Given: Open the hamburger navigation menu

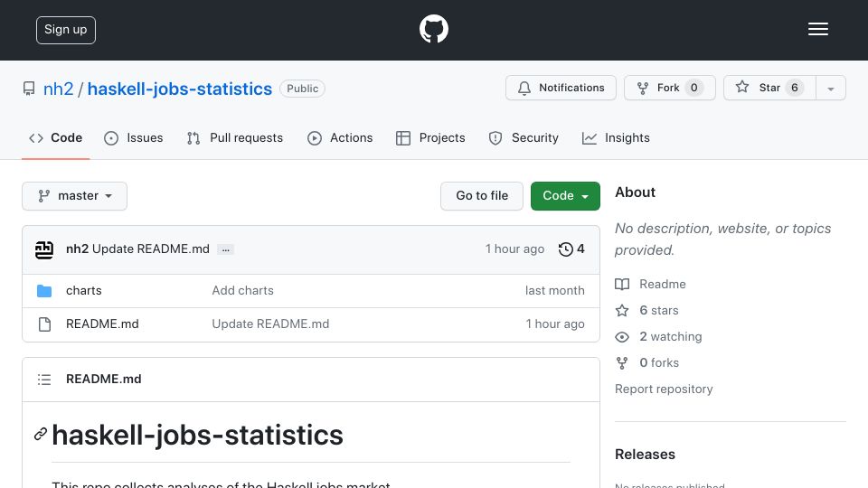Looking at the screenshot, I should tap(817, 29).
